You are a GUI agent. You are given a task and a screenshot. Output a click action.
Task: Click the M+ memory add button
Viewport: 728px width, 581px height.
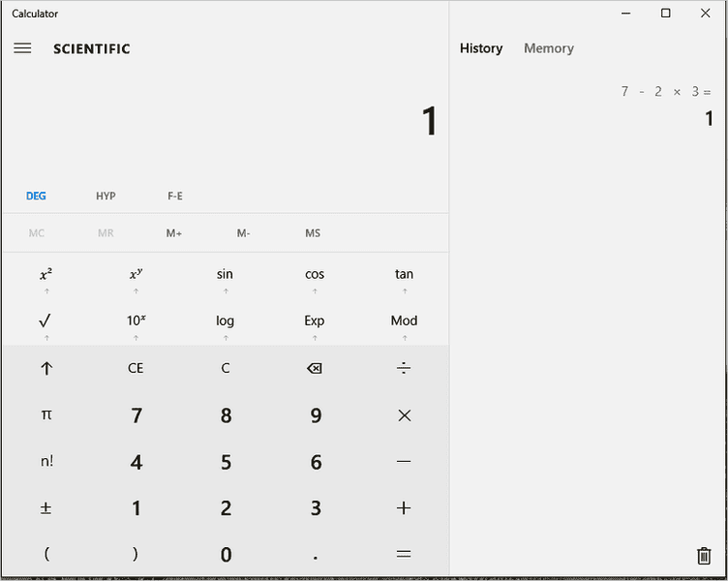[x=174, y=233]
